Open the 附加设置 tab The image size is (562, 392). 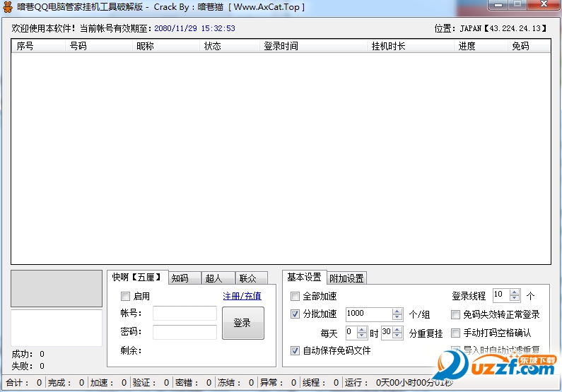click(x=346, y=278)
